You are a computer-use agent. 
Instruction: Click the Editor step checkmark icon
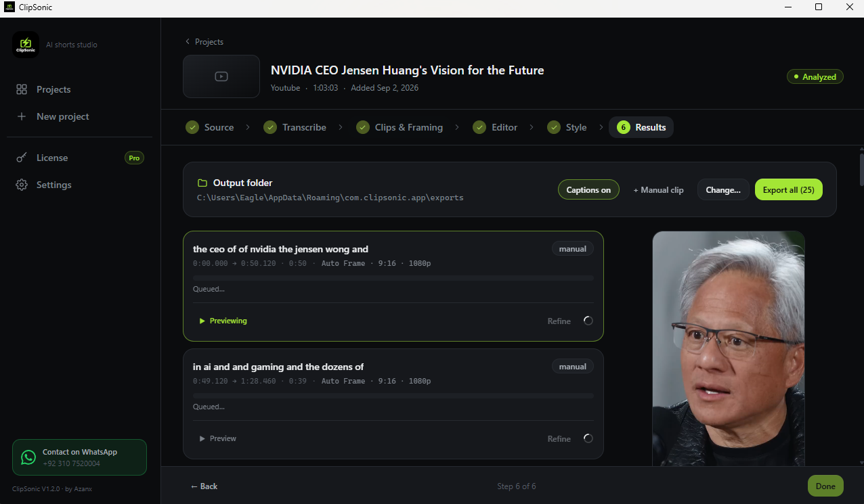click(479, 127)
